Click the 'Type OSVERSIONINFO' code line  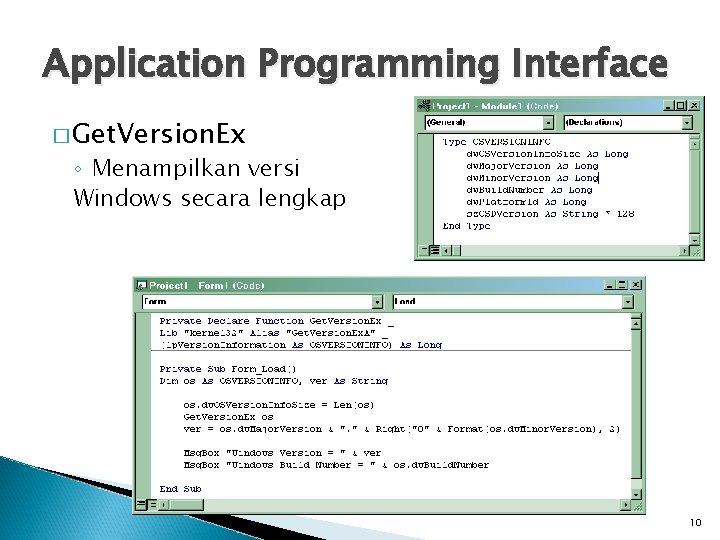(496, 142)
